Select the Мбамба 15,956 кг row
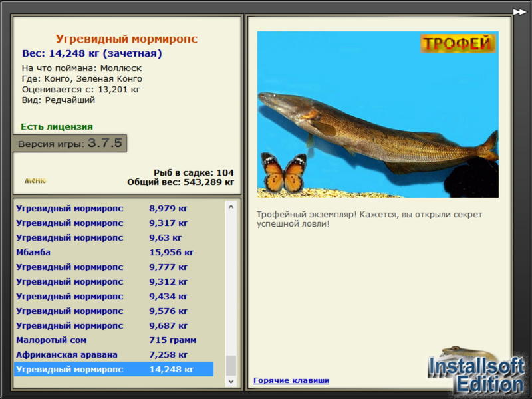Screen dimensions: 532x399 click(114, 252)
